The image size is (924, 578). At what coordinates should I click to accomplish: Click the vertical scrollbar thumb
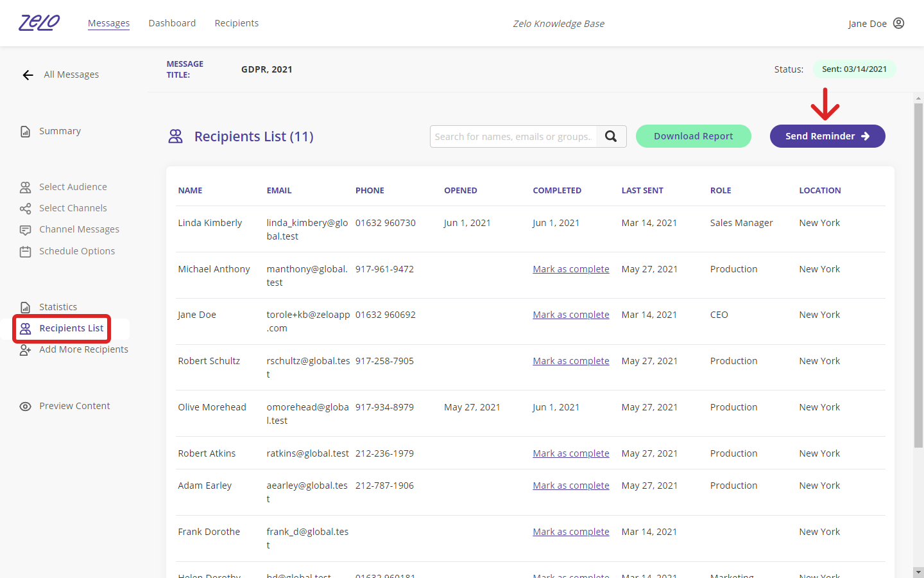[918, 276]
